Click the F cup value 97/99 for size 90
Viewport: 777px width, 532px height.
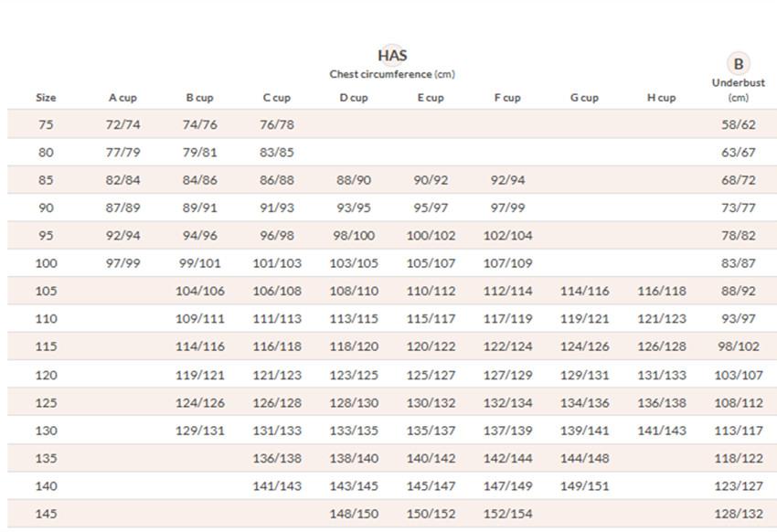pyautogui.click(x=507, y=207)
